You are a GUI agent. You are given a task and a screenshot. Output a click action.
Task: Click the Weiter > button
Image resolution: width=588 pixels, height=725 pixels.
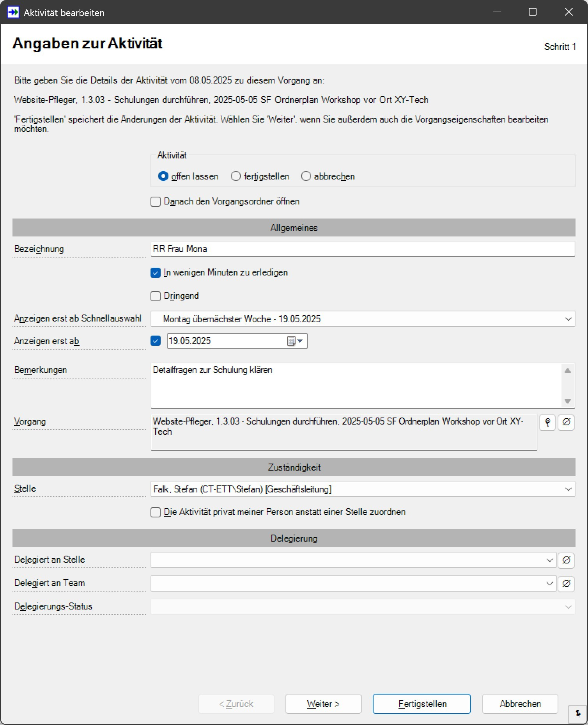pos(323,704)
